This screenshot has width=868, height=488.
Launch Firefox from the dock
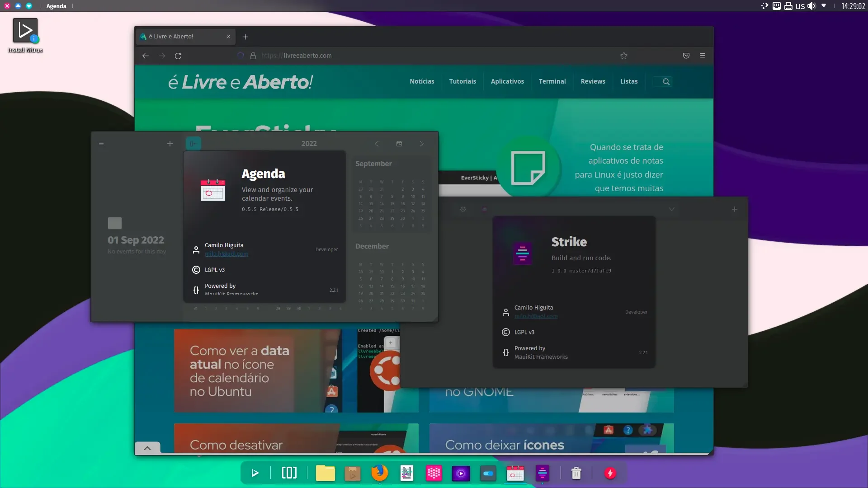coord(380,473)
